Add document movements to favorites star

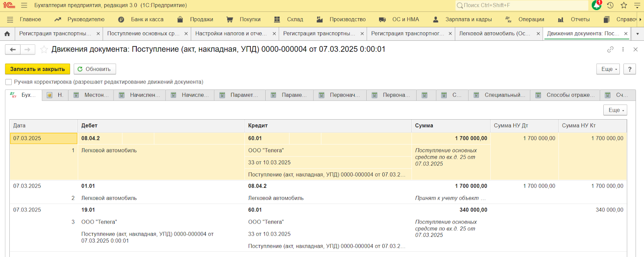click(44, 49)
